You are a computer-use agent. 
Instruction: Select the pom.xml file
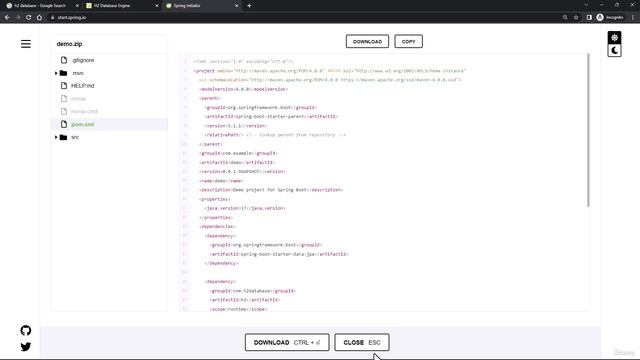coord(82,124)
